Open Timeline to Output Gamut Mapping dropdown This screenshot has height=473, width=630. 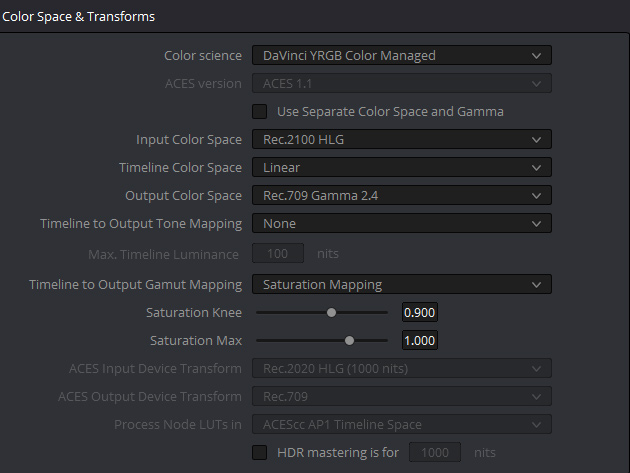click(402, 285)
